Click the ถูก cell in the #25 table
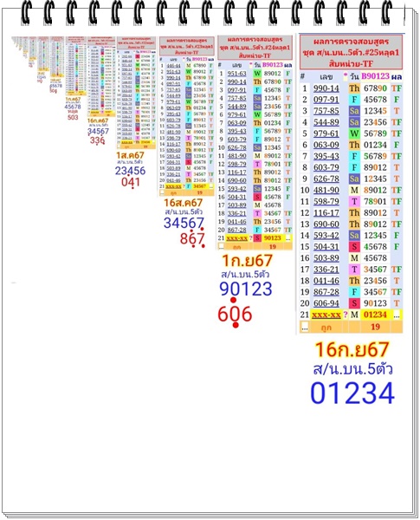This screenshot has height=520, width=420. [326, 328]
